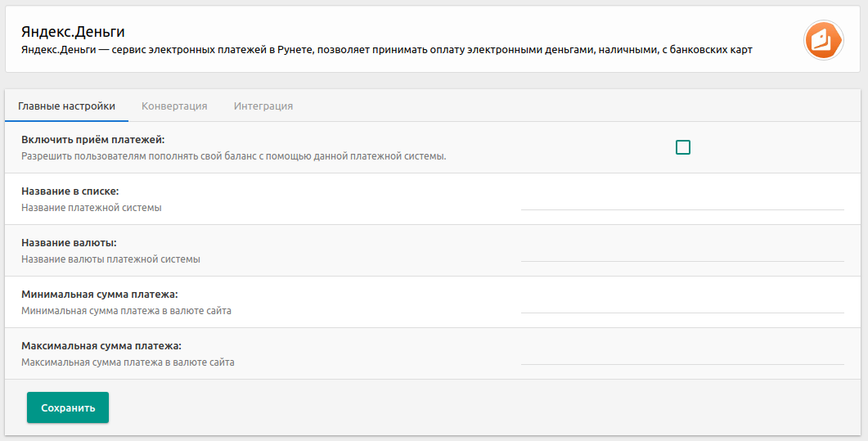Switch to the Главные настройки tab
Screen dimensions: 868x441
coord(66,106)
